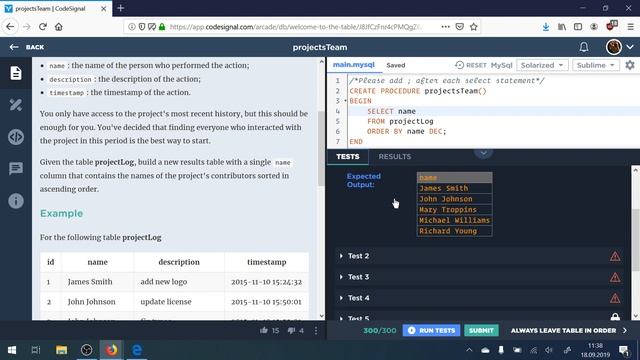Select the main.mysql file tab
The image size is (640, 360).
click(353, 65)
